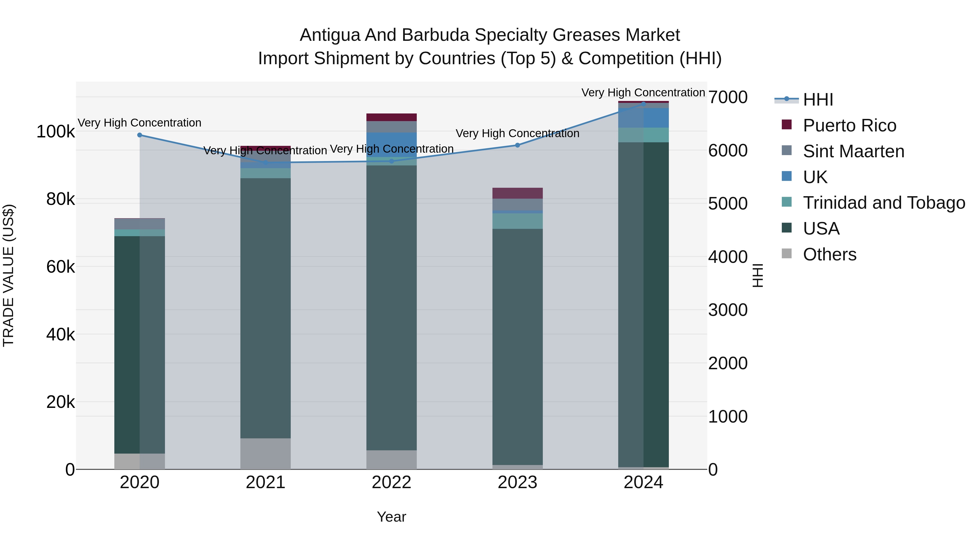Click the Sint Maarten segment in 2020 bar
This screenshot has width=980, height=551.
(x=140, y=224)
